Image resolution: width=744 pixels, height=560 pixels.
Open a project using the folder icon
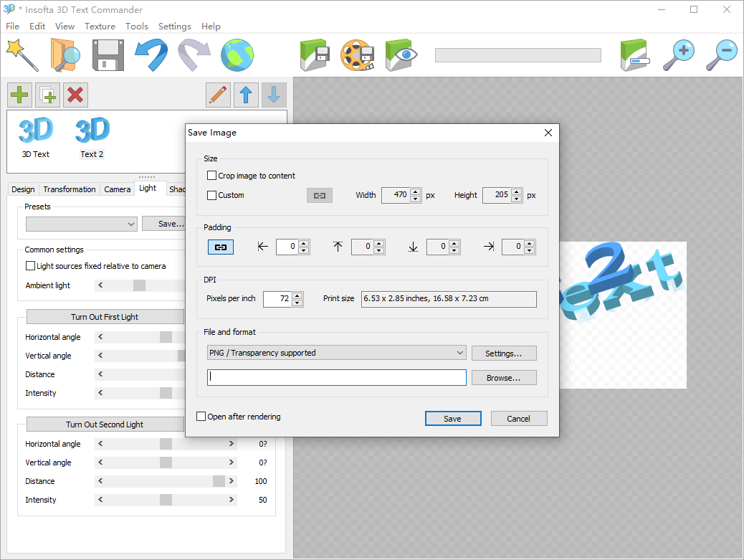coord(65,54)
